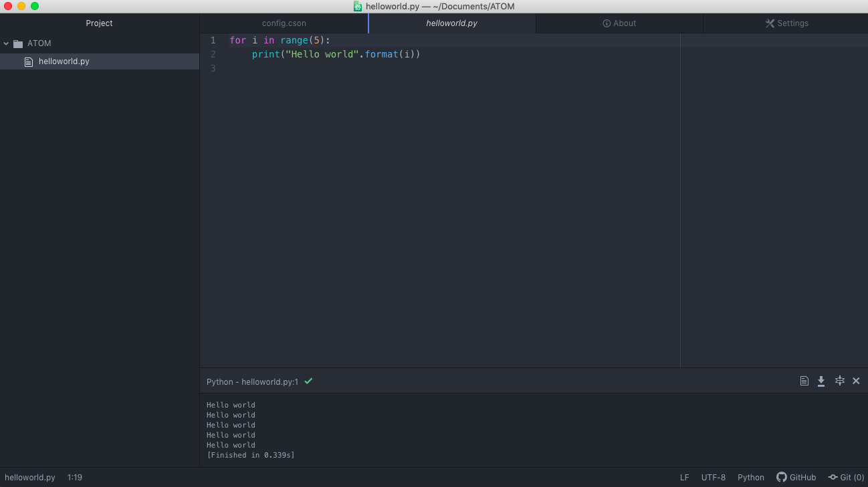This screenshot has width=868, height=487.
Task: Click the file icon beside helloworld.py
Action: (x=29, y=61)
